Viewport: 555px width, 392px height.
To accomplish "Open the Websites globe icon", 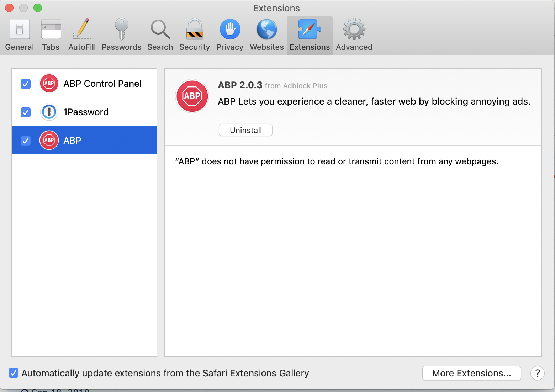I will [x=267, y=29].
